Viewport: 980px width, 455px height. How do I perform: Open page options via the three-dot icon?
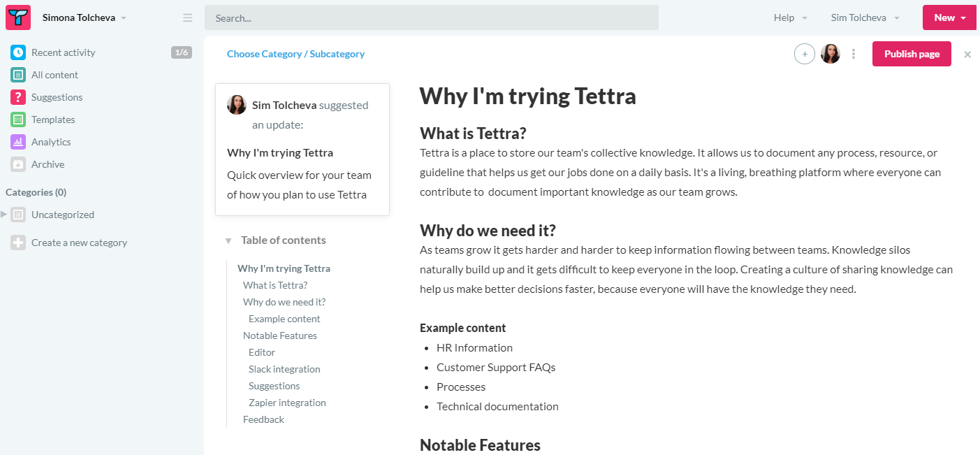point(854,54)
